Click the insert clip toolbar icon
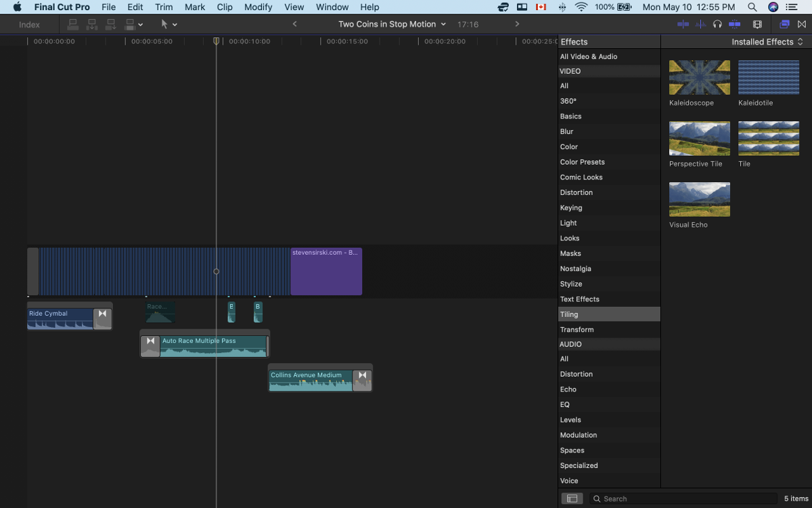 click(x=92, y=24)
